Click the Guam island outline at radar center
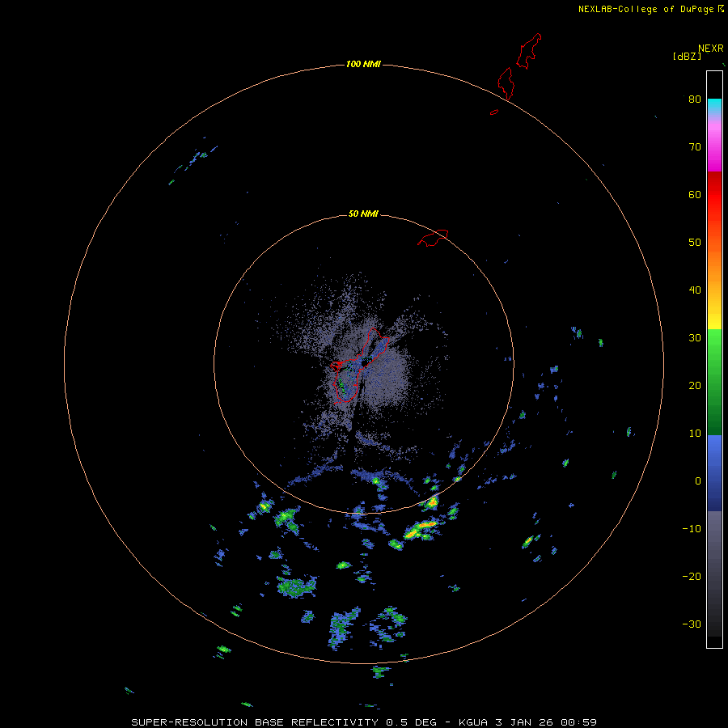728x728 pixels. click(x=360, y=366)
